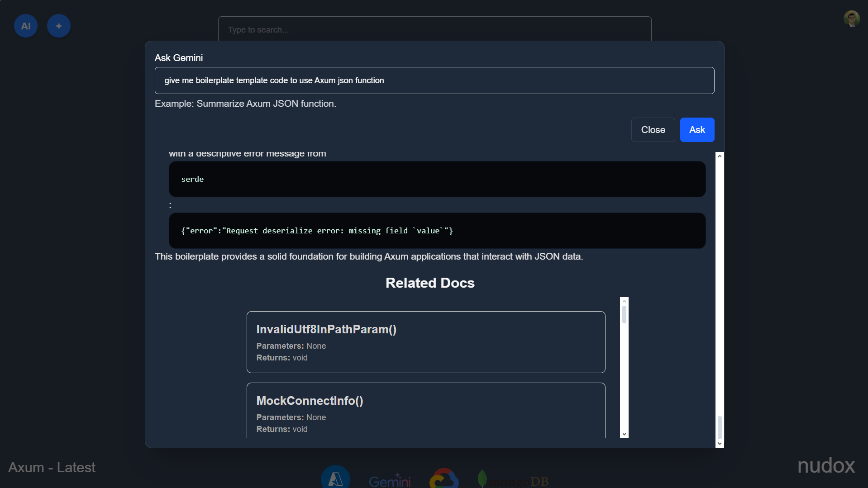Click Related Docs scrollbar up arrow
Screen dimensions: 868x488
[624, 301]
